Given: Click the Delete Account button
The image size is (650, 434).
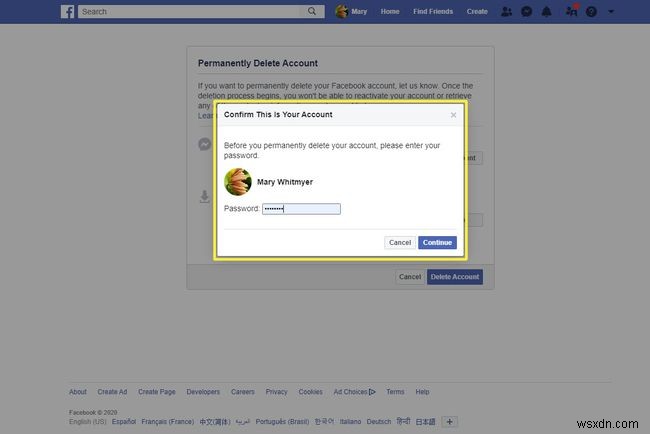Looking at the screenshot, I should click(455, 277).
